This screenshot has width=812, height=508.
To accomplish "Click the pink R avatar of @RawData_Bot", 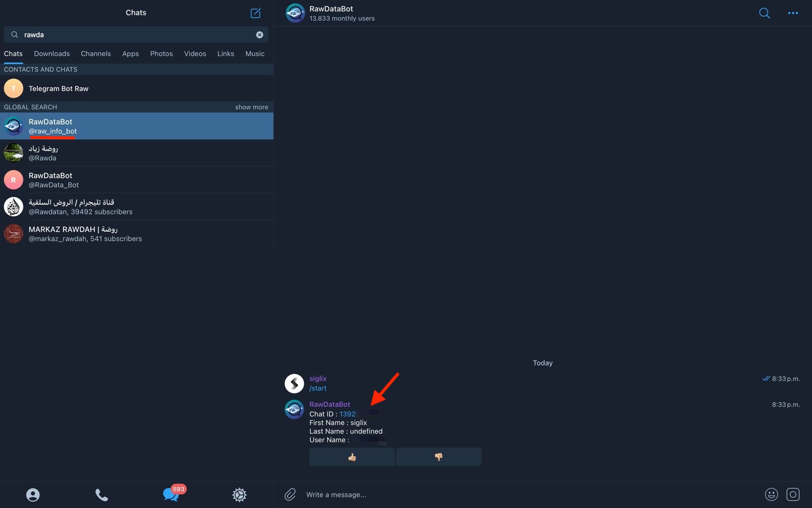I will click(x=14, y=180).
